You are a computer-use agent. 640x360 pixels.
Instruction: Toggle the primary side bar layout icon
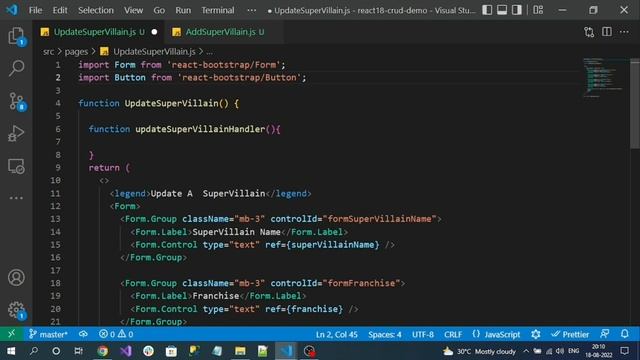(x=487, y=10)
